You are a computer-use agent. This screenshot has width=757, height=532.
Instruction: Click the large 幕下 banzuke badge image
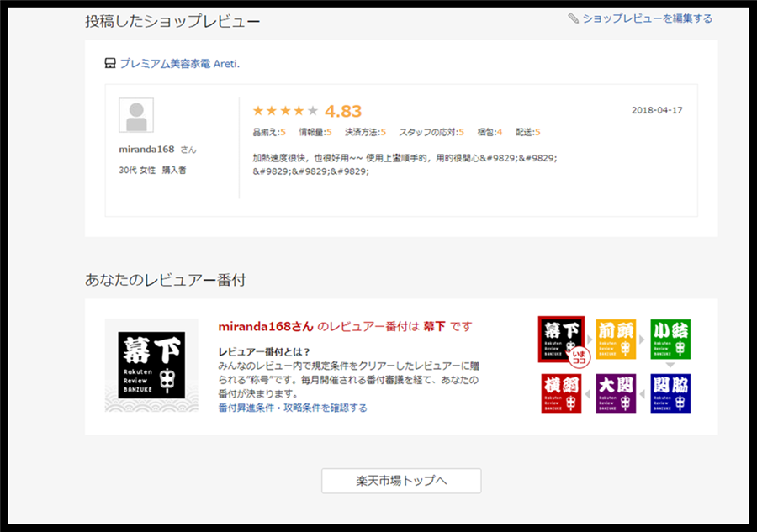point(151,365)
